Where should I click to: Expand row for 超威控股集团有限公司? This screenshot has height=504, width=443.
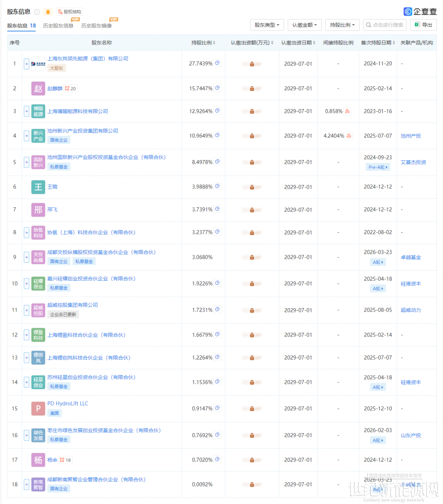pos(27,310)
